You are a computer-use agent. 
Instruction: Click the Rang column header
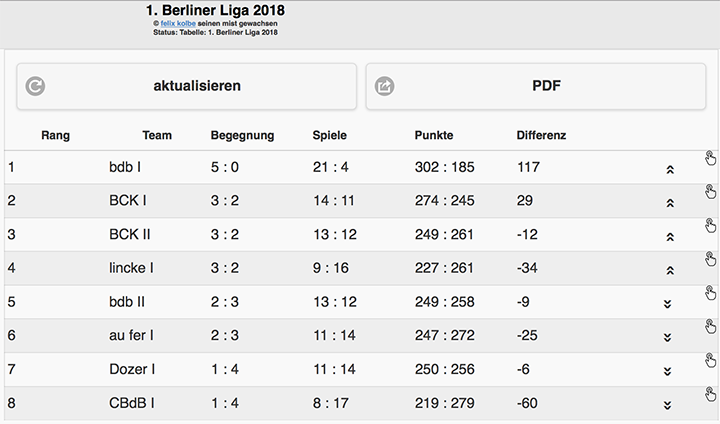(55, 135)
